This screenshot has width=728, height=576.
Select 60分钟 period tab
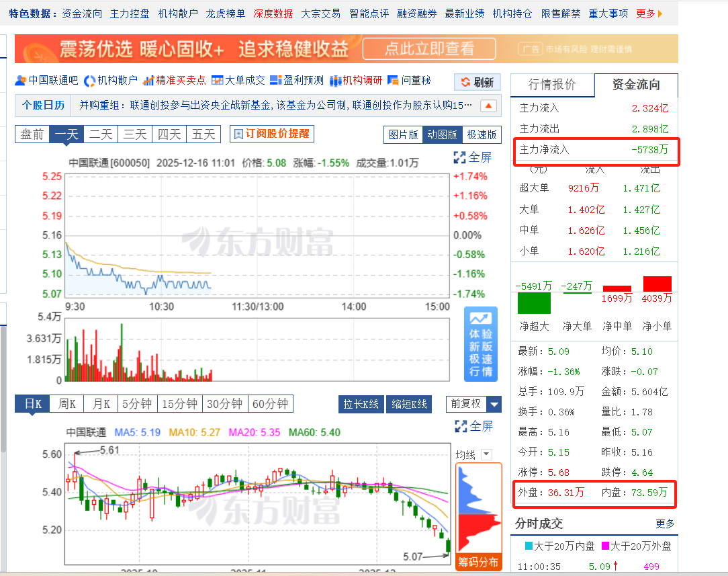270,404
